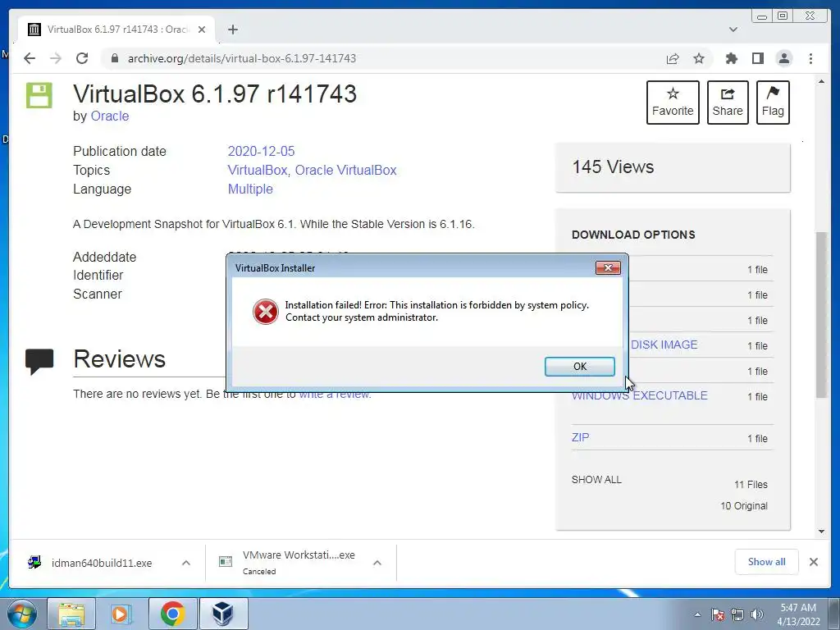
Task: Open the Oracle author link
Action: point(110,116)
